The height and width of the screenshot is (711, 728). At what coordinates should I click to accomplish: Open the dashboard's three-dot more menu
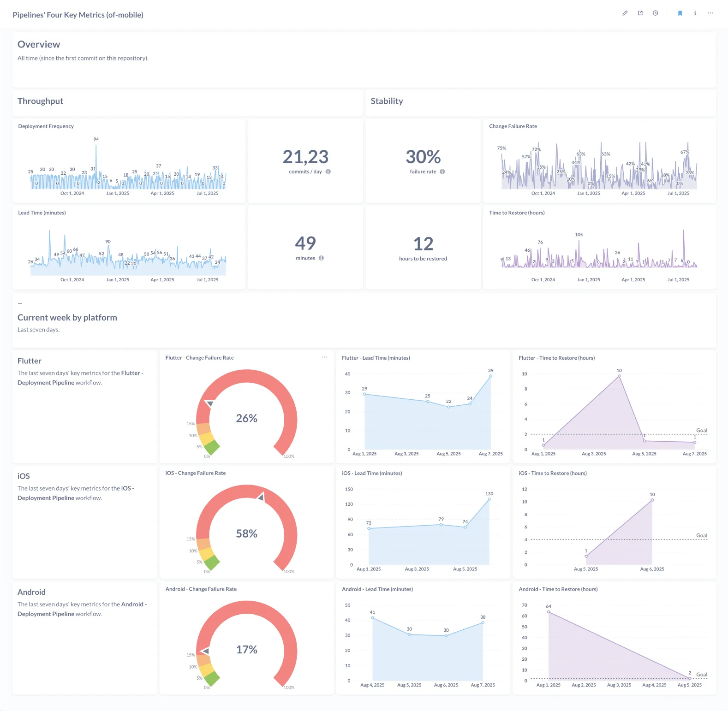pos(710,13)
